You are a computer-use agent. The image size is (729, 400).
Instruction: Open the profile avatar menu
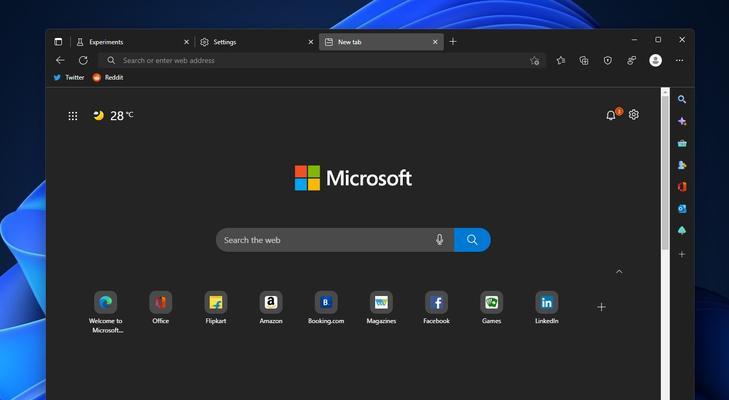coord(656,60)
